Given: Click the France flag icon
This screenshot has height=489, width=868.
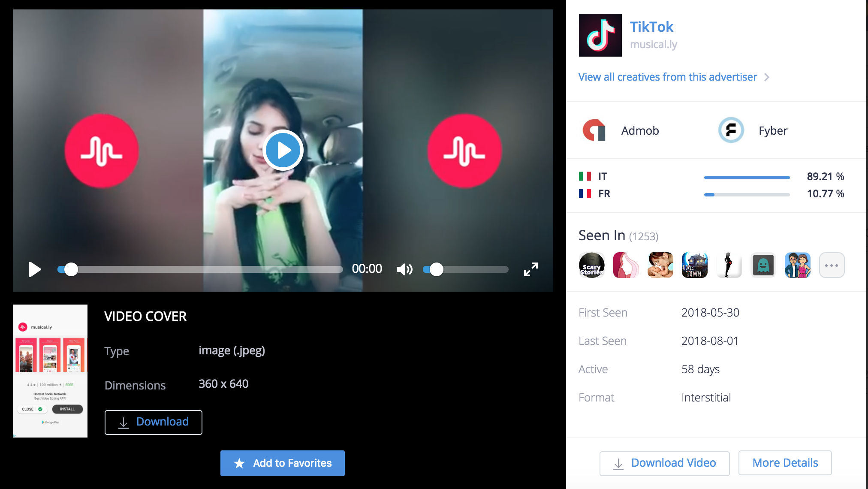Looking at the screenshot, I should pos(585,193).
